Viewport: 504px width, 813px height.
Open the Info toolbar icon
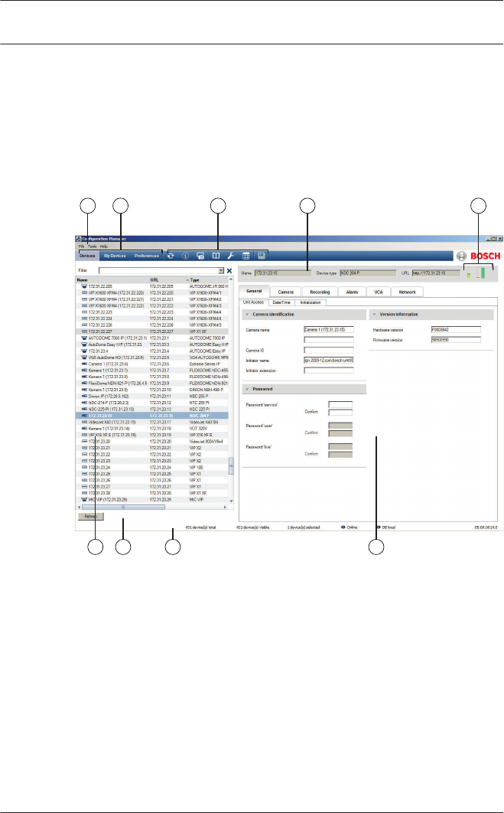point(185,256)
